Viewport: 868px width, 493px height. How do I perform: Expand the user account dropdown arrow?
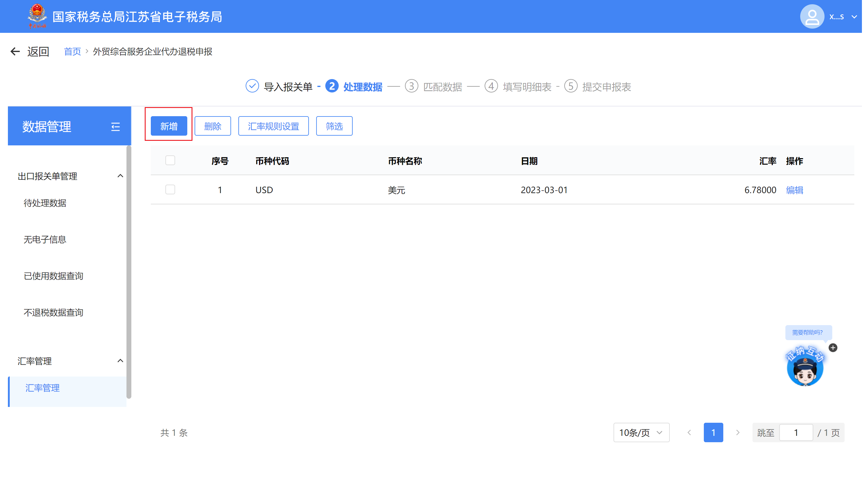(x=854, y=17)
